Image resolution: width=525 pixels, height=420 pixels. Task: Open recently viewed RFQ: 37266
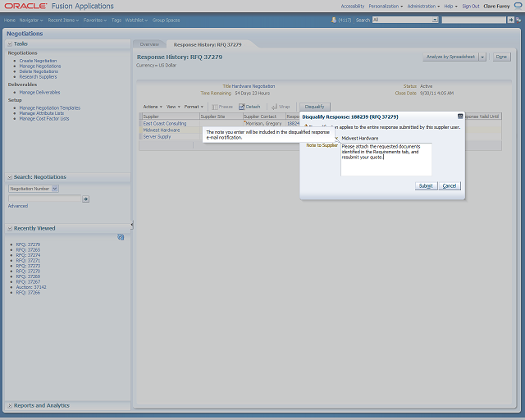pos(28,293)
